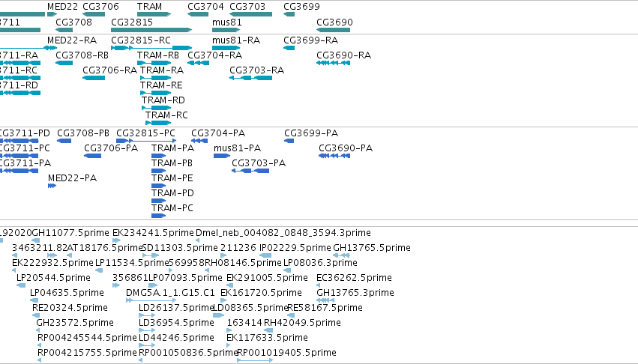Click the GH13765.5prime EST label

[x=372, y=248]
